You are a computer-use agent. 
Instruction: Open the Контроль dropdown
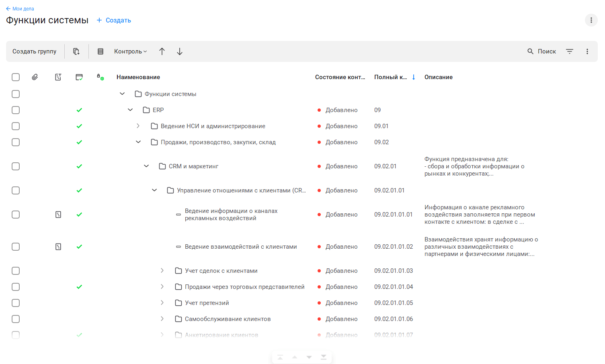(x=130, y=51)
